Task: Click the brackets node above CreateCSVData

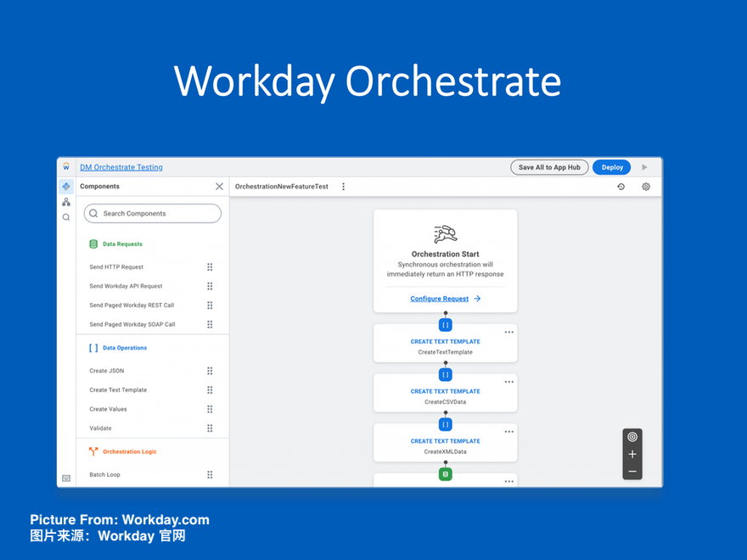Action: [446, 374]
